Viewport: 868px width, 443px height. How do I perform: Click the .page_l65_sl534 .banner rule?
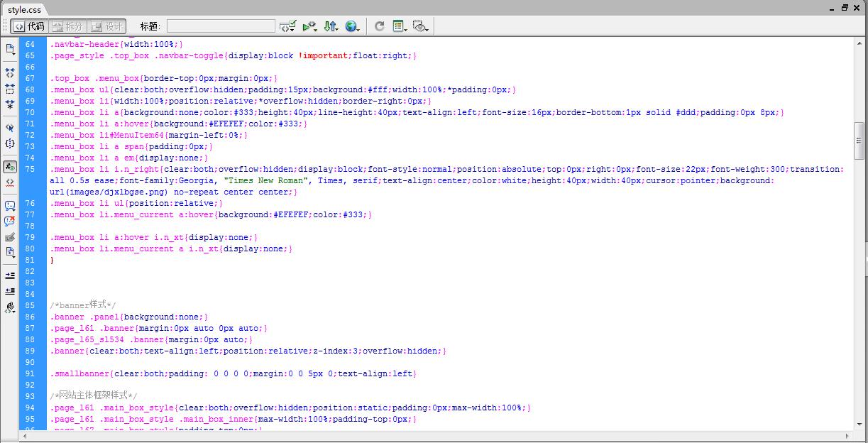tap(151, 339)
